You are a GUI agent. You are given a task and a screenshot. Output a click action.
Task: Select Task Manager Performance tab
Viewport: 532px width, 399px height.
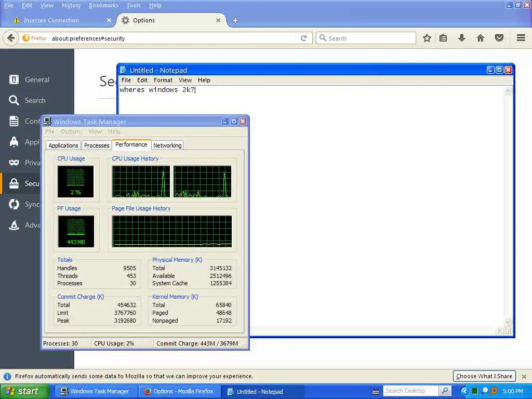pos(131,144)
